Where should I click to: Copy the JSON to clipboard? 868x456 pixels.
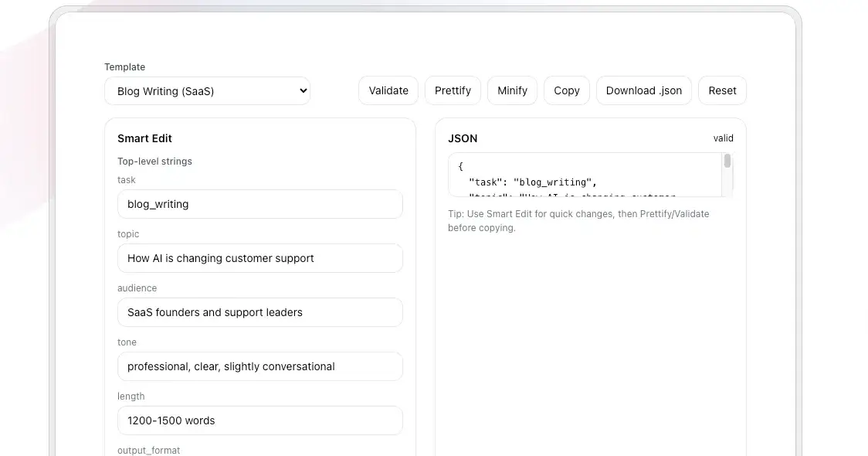(566, 90)
